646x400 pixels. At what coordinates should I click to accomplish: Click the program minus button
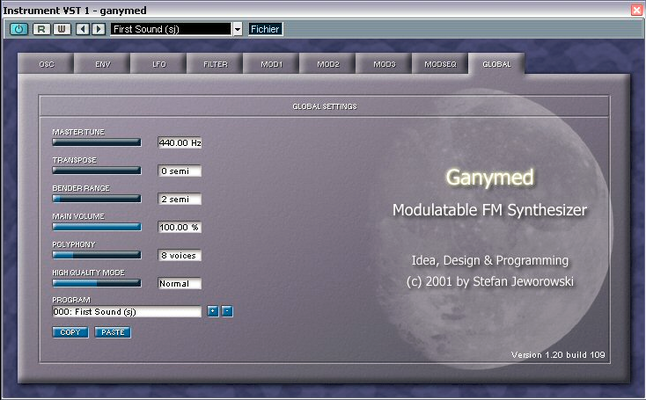[x=227, y=311]
